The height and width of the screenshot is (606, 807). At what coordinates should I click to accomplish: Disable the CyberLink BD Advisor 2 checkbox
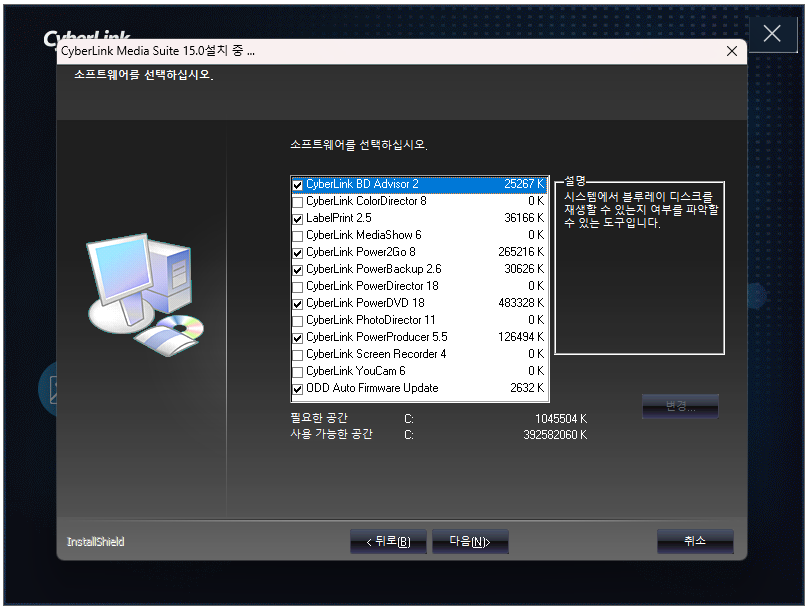point(296,185)
